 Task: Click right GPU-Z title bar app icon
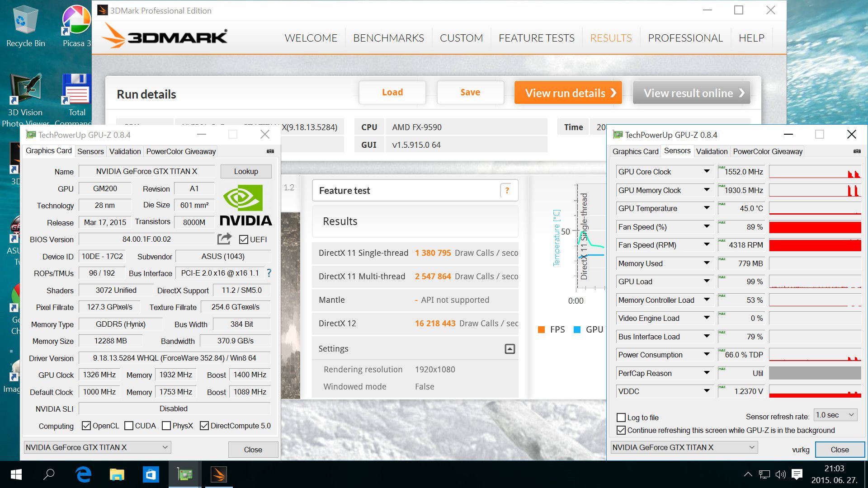click(618, 135)
